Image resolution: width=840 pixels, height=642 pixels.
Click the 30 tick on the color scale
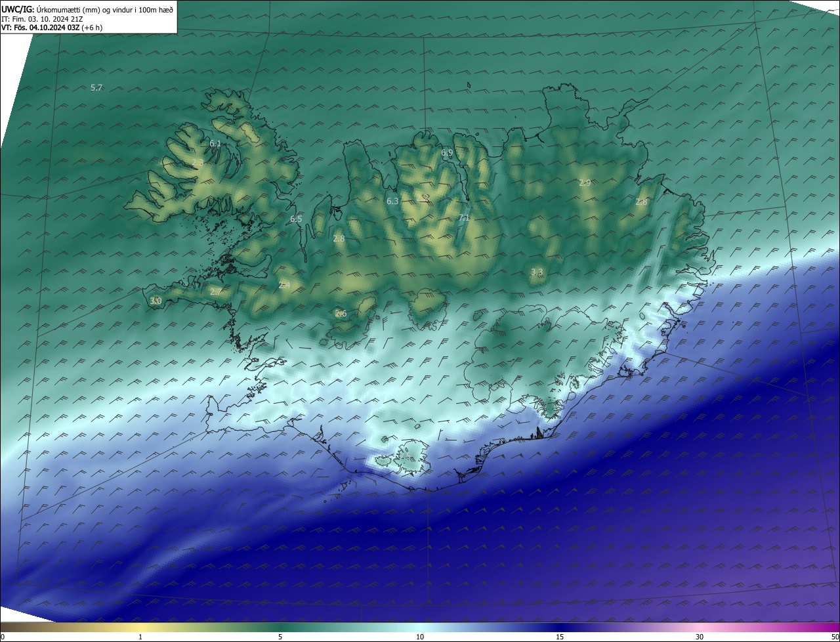700,637
